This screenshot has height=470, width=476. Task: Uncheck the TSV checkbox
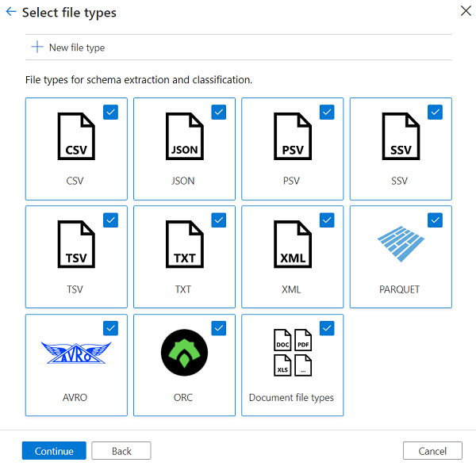(x=110, y=220)
